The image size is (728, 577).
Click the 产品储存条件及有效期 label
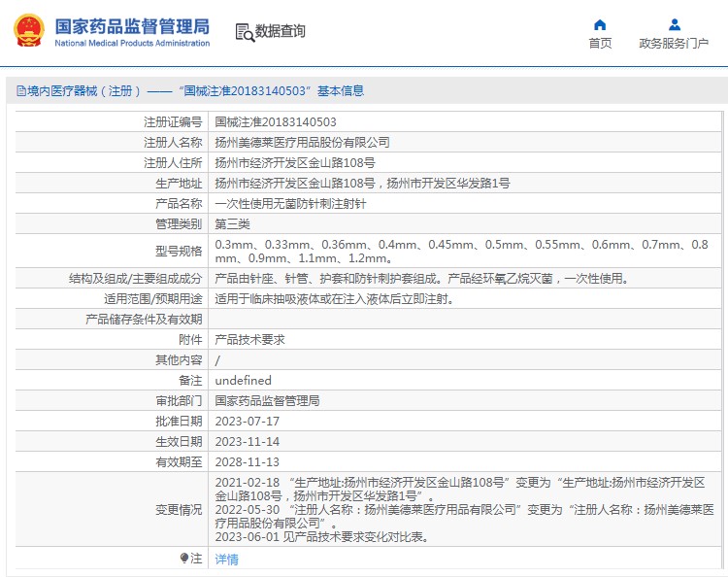coord(144,320)
